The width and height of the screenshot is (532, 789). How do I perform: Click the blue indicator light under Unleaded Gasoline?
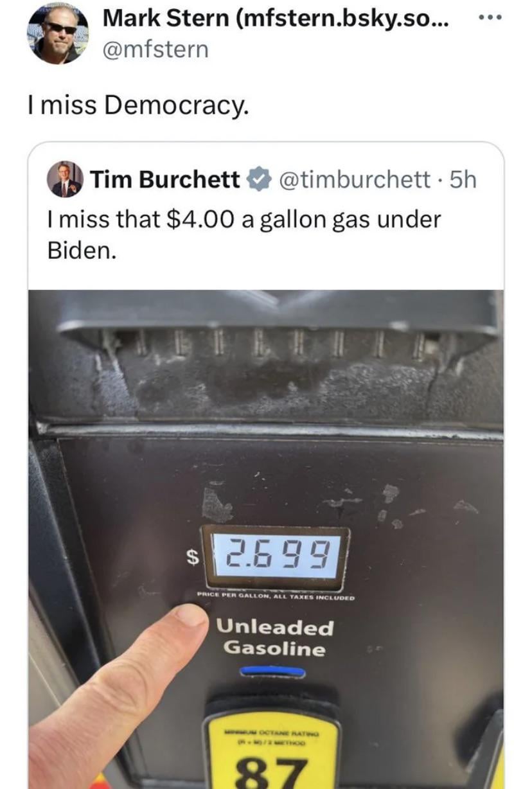pos(272,672)
